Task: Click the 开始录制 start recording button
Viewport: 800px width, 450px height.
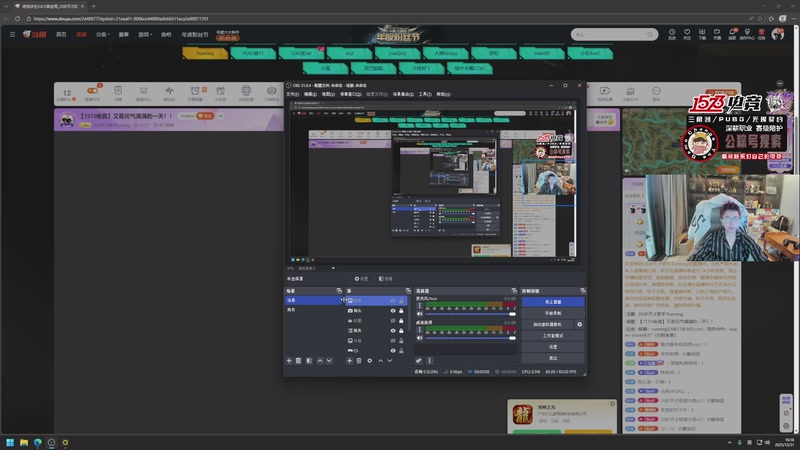Action: (x=553, y=313)
